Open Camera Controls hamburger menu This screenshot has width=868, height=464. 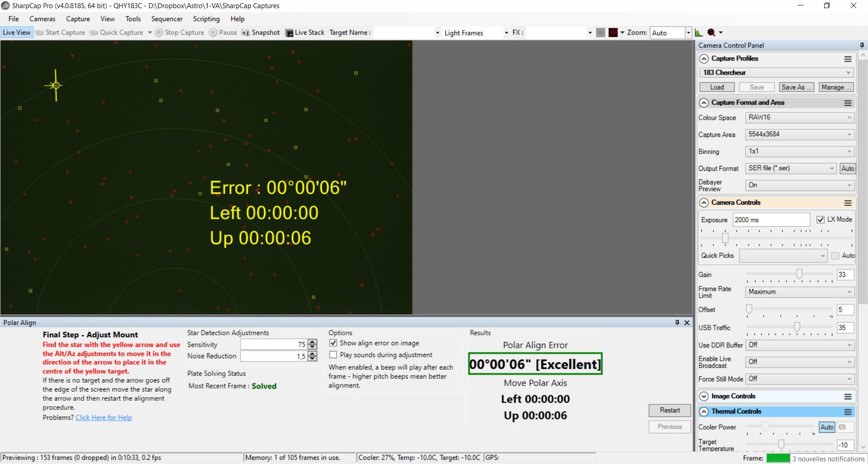pyautogui.click(x=848, y=203)
